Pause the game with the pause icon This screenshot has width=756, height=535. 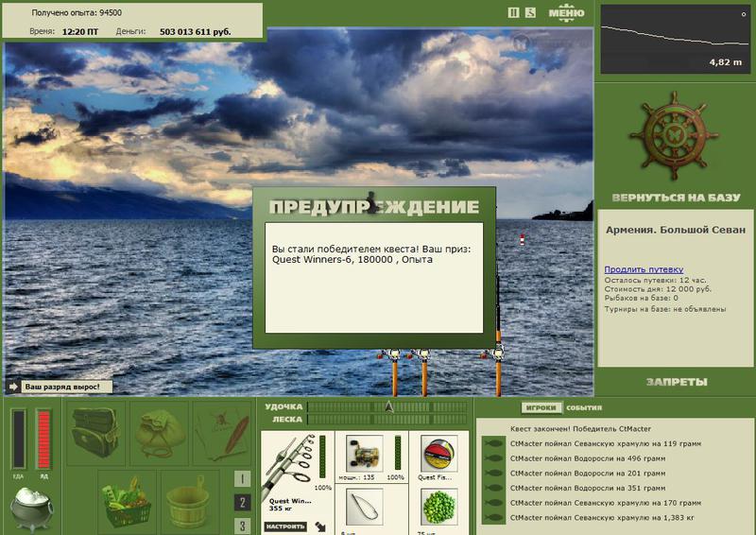[513, 13]
